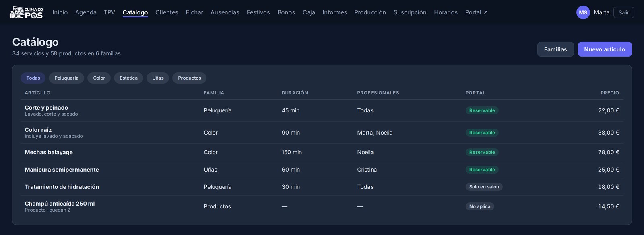
Task: Click the 38,00 € price cell
Action: click(608, 133)
